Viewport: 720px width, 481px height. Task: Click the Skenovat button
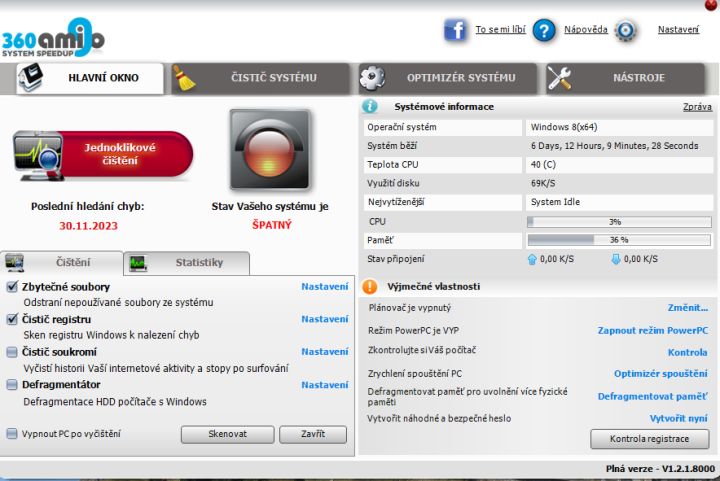(x=228, y=434)
